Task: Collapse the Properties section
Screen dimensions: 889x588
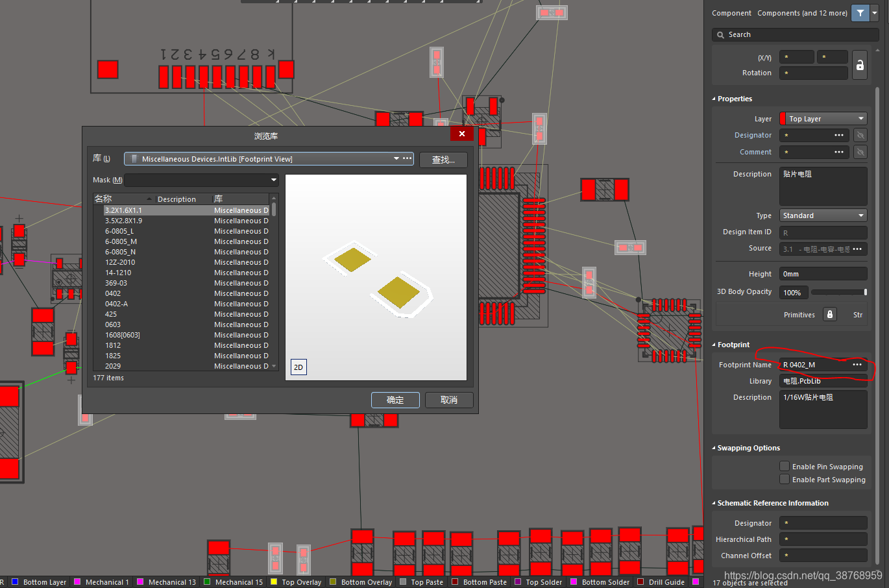Action: pyautogui.click(x=714, y=99)
